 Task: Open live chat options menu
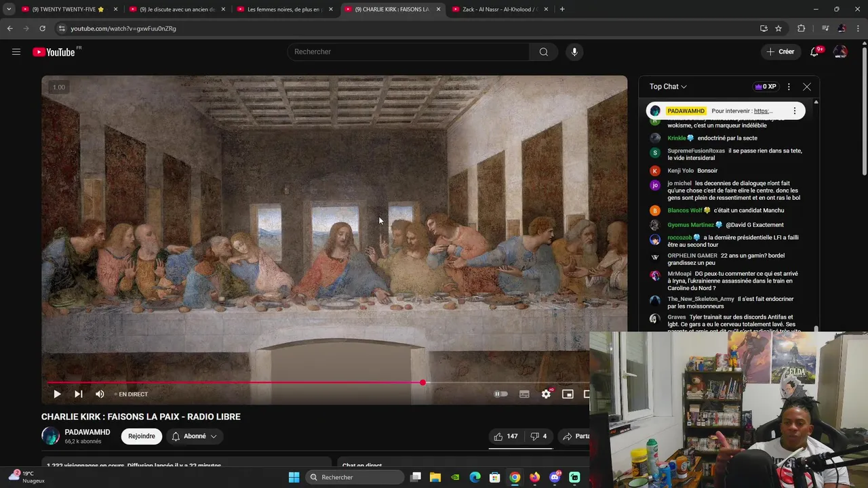pyautogui.click(x=789, y=87)
